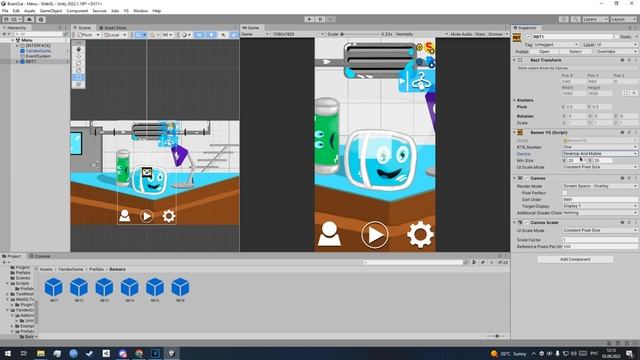Click the Add Component button

[x=575, y=259]
